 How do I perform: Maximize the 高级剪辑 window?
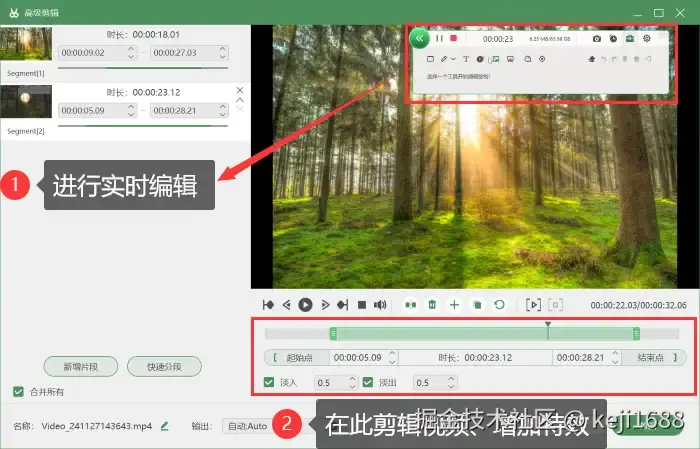click(x=658, y=13)
